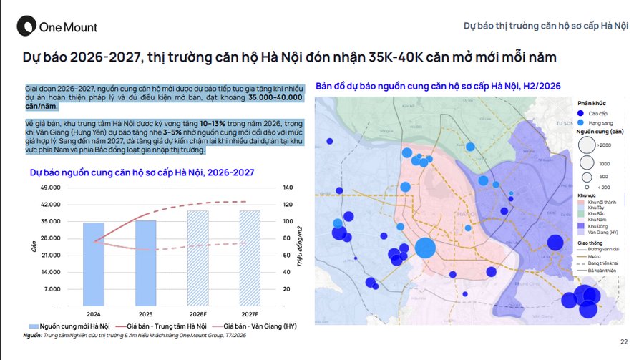Click the '500' legend circle
The image size is (644, 360).
click(x=587, y=177)
